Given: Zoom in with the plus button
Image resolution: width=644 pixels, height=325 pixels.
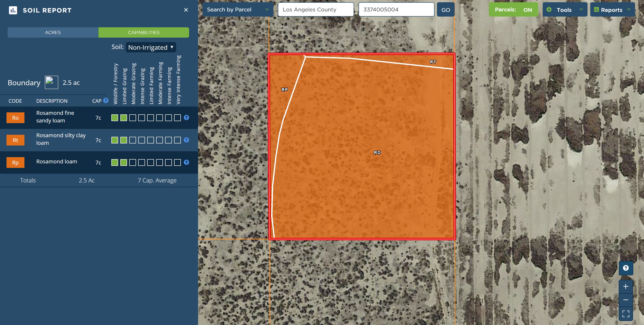Looking at the screenshot, I should point(625,287).
